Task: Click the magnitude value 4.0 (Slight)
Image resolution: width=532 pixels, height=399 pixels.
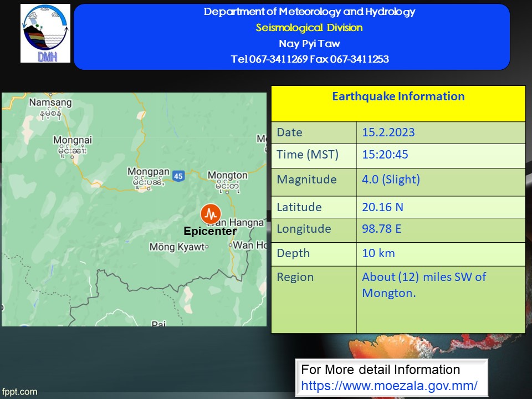Action: [391, 180]
